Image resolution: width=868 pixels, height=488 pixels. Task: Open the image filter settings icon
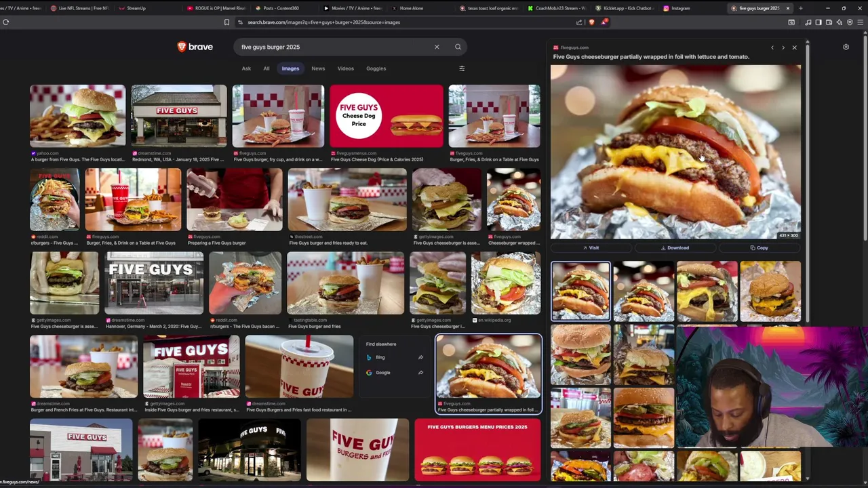(462, 68)
